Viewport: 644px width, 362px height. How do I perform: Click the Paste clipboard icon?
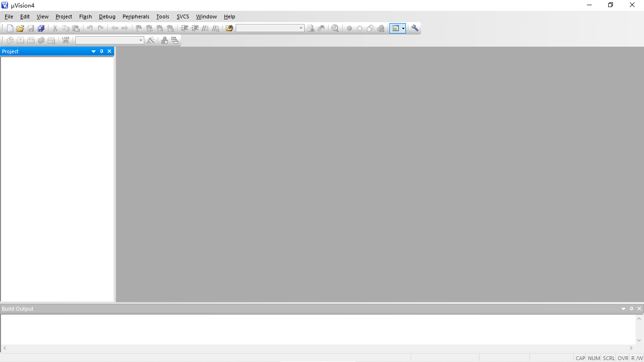[x=76, y=28]
